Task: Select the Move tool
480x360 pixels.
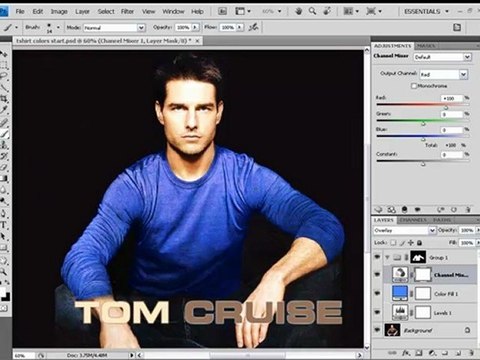Action: (x=4, y=54)
